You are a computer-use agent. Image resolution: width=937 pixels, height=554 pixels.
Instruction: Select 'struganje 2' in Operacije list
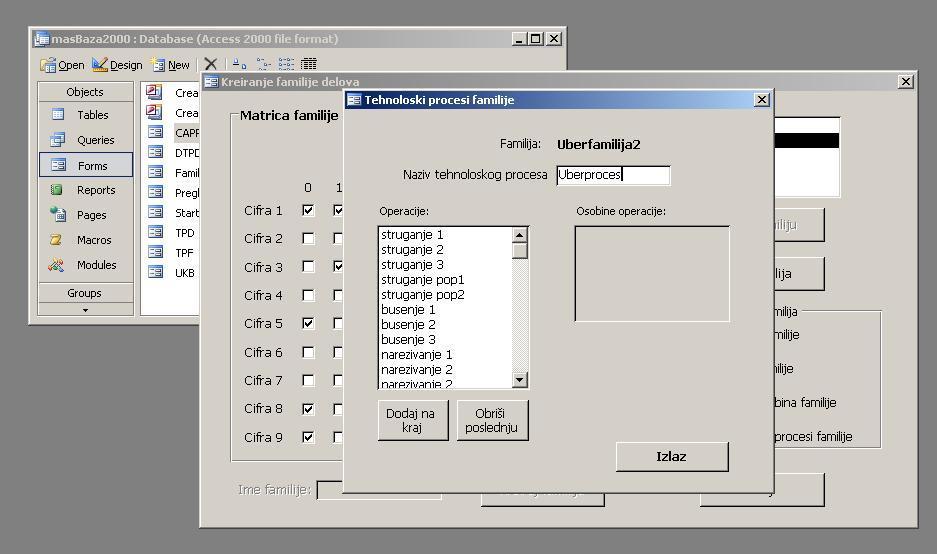click(x=445, y=250)
